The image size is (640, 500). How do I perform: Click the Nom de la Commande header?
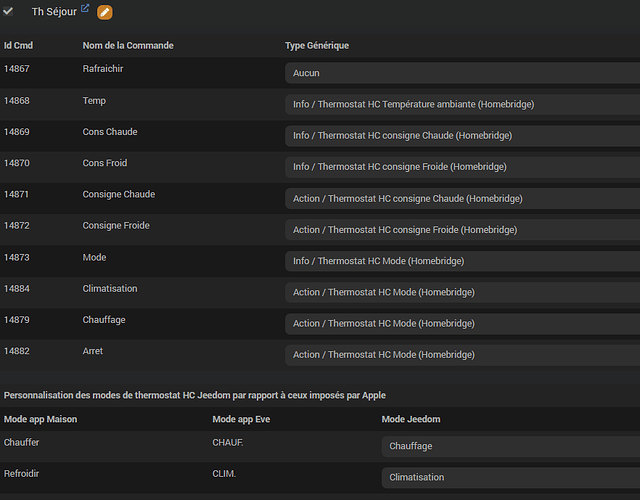pos(128,46)
